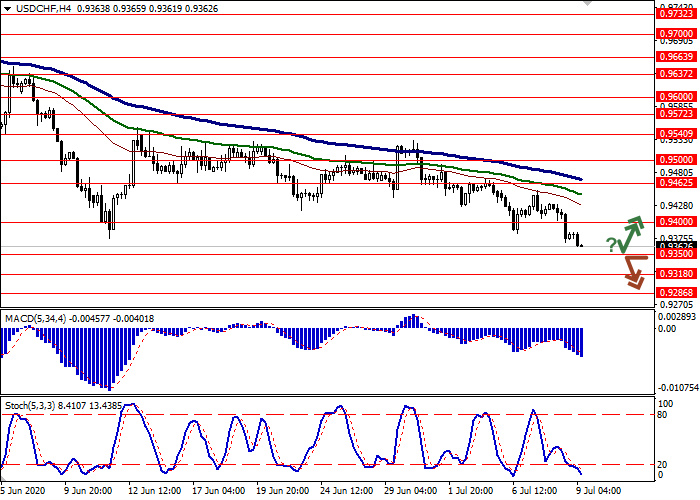Click the 0.93180 price level label
This screenshot has width=700, height=500.
click(x=676, y=272)
